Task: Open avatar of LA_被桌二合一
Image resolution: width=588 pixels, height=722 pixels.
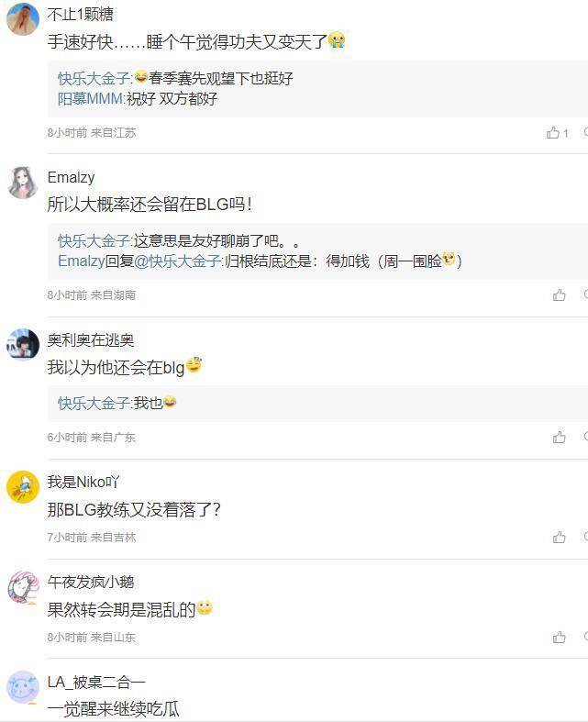Action: (x=22, y=686)
